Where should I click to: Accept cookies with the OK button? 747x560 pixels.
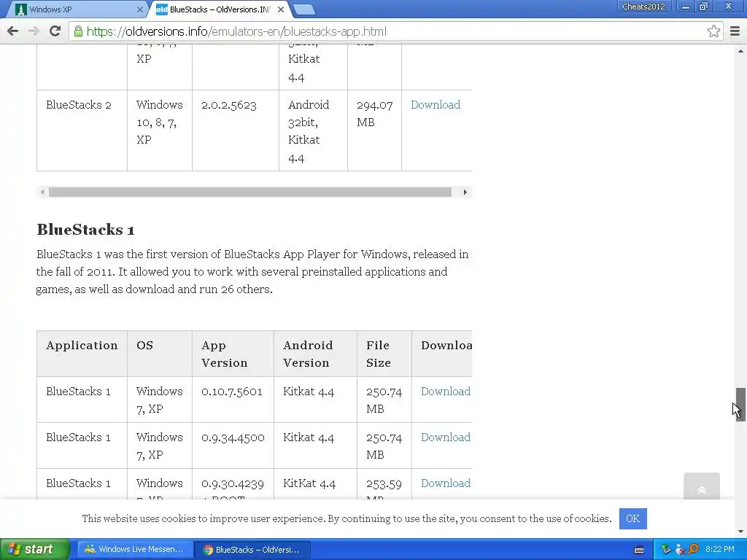click(x=632, y=518)
